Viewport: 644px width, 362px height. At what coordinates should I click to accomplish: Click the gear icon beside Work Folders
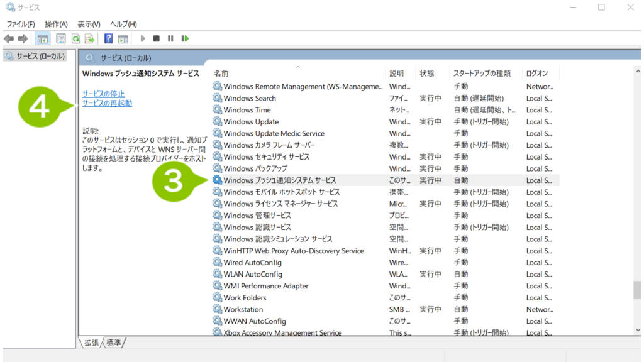[x=217, y=297]
